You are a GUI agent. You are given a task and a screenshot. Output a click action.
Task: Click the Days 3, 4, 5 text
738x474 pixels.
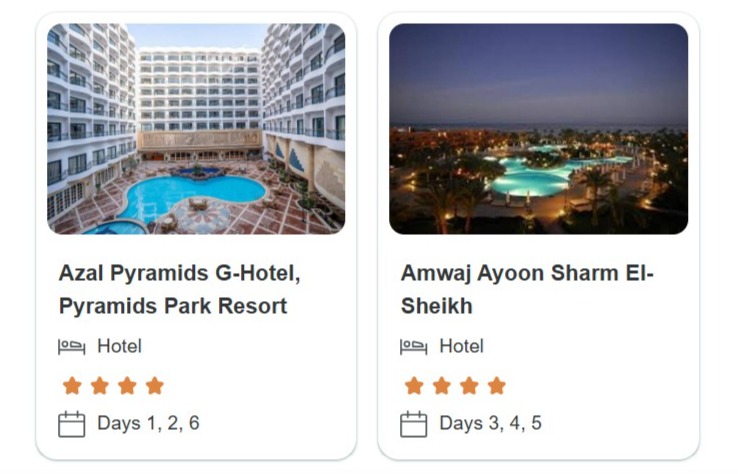[490, 424]
